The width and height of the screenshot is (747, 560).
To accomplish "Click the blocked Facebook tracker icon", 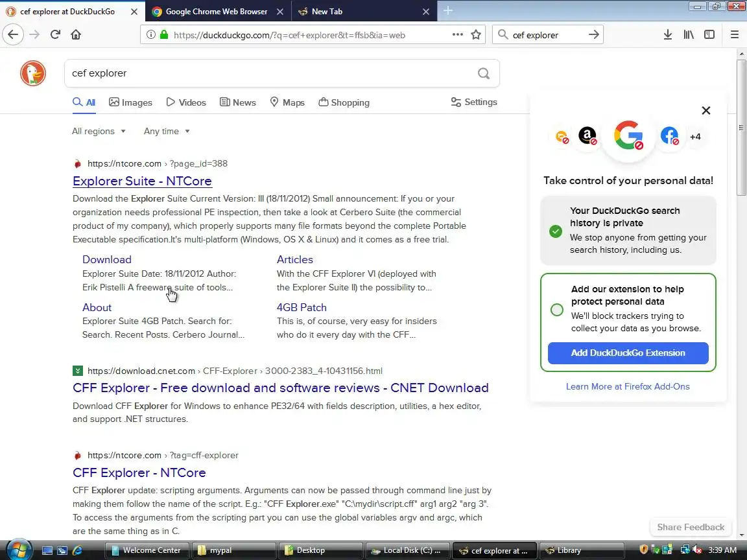I will [x=669, y=135].
